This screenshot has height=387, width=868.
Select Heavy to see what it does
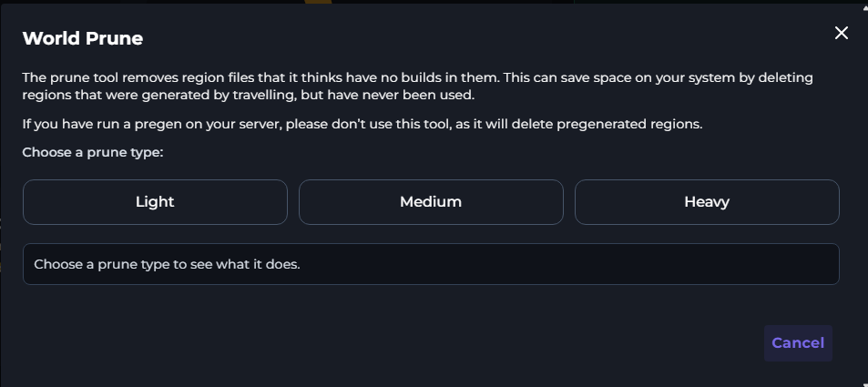coord(707,202)
